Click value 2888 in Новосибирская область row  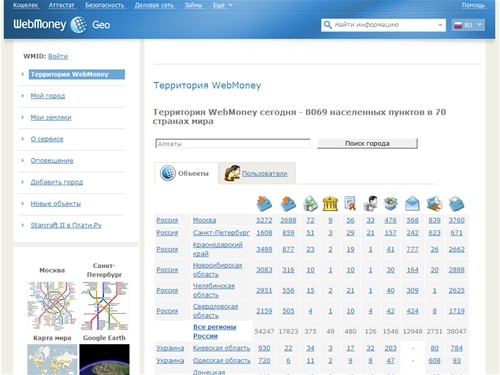pos(456,270)
